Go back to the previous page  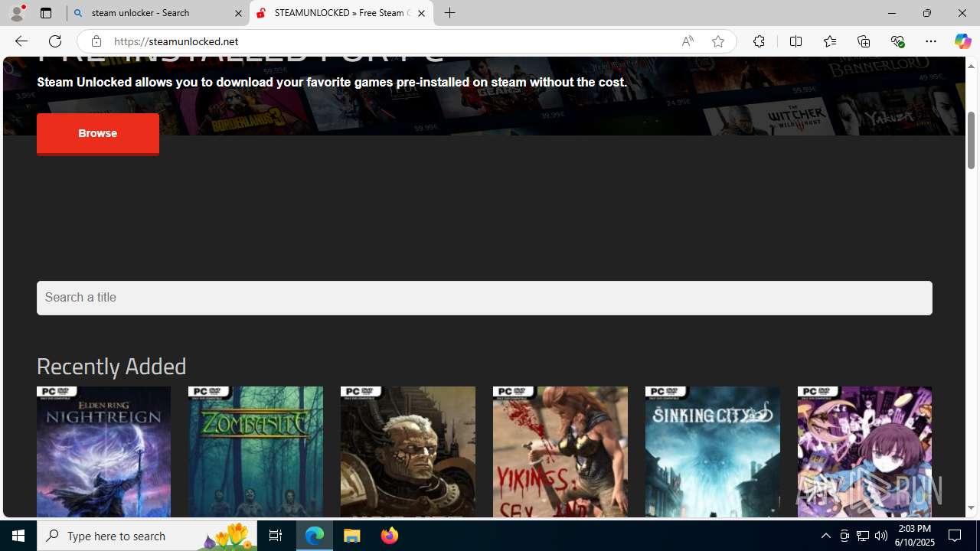pos(21,41)
